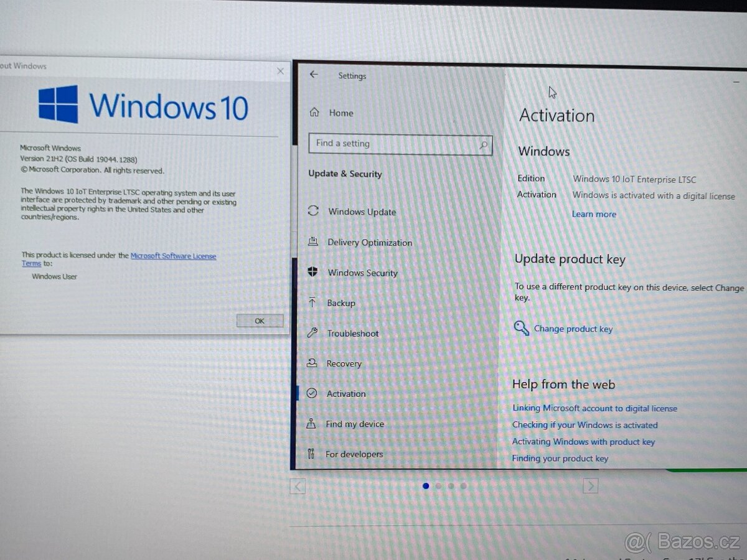Click Change product key link
The height and width of the screenshot is (560, 747).
tap(573, 329)
